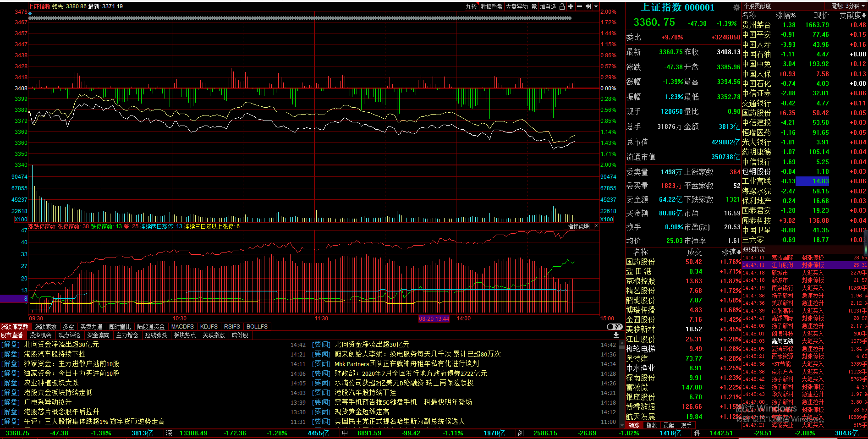Open the 投资机会 news tab
Screen dimensions: 868x439
(x=41, y=335)
